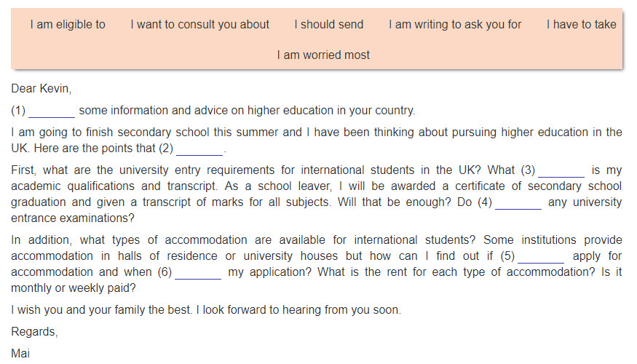637x364 pixels.
Task: Click blank (1) before "some information"
Action: (52, 111)
